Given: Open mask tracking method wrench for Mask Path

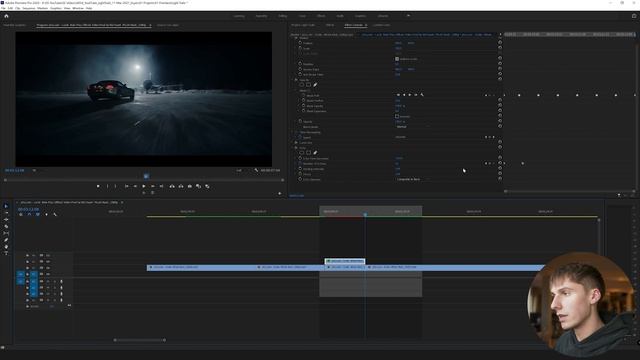Looking at the screenshot, I should (422, 95).
